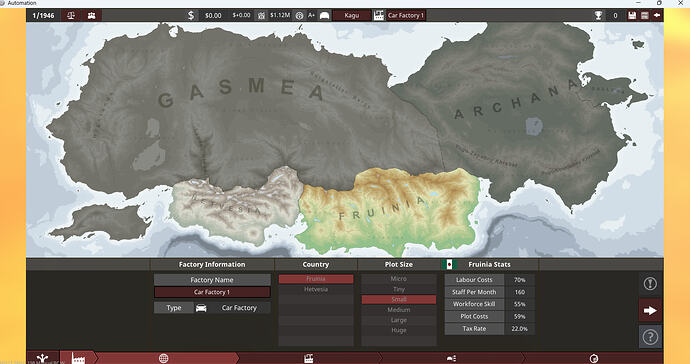Click the round rating badge icon
Image resolution: width=690 pixels, height=364 pixels.
click(x=299, y=15)
